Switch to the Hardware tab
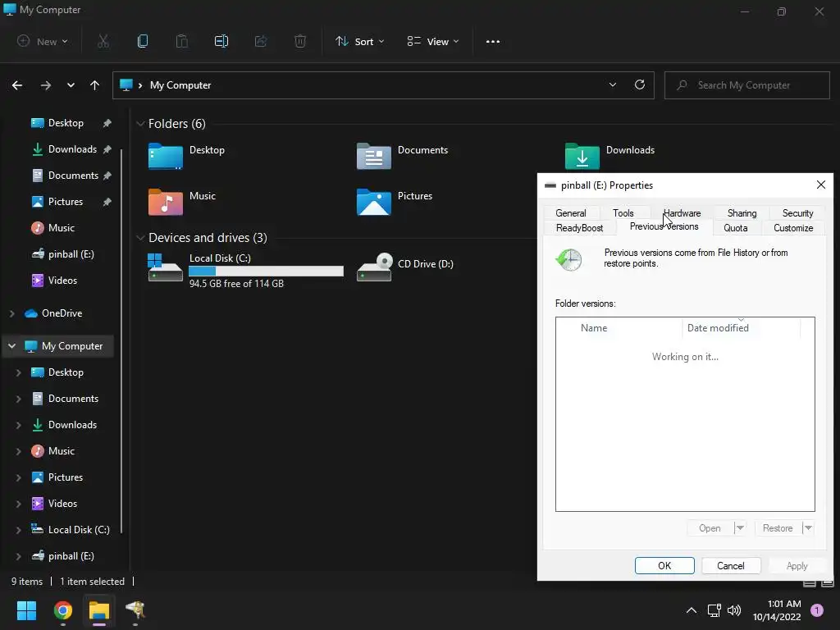Screen dimensions: 840x630 tap(682, 212)
